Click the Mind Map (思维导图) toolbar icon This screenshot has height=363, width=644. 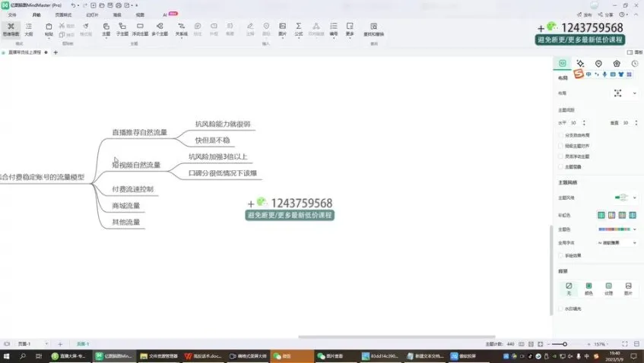11,29
